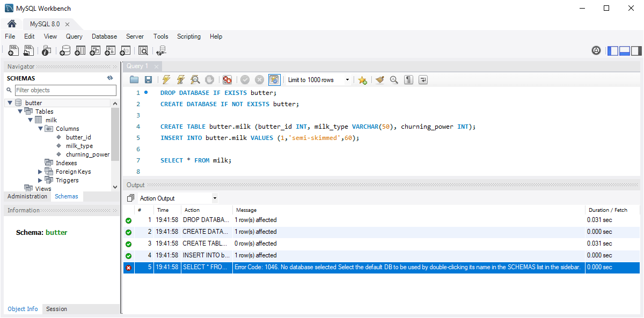Open the Query menu

(74, 36)
